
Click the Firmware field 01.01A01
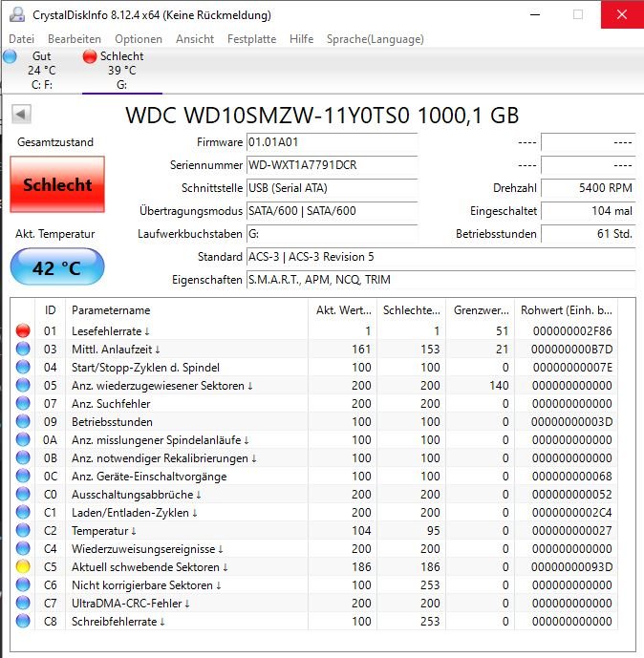(x=332, y=142)
